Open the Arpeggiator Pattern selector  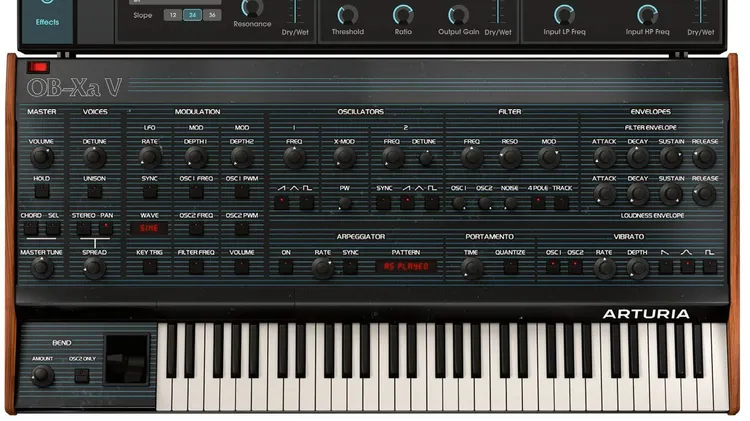point(406,266)
